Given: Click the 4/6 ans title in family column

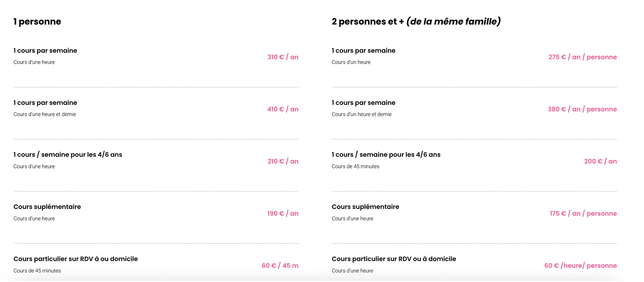Looking at the screenshot, I should pos(386,155).
